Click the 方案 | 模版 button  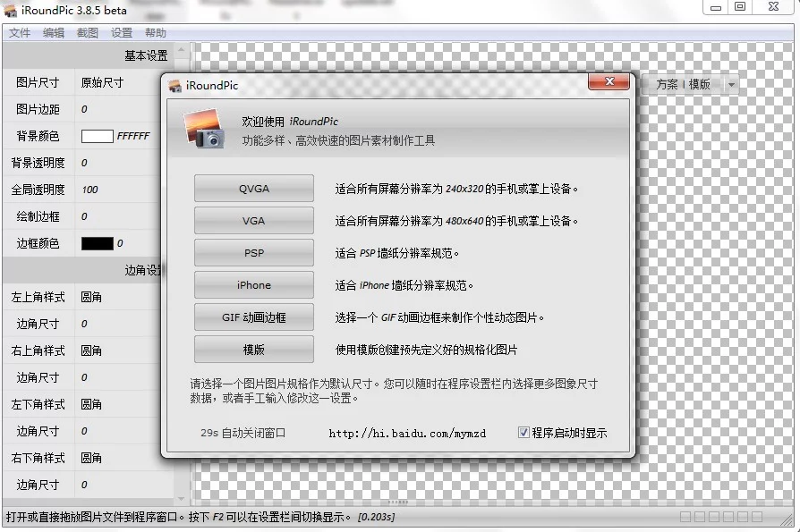coord(683,84)
